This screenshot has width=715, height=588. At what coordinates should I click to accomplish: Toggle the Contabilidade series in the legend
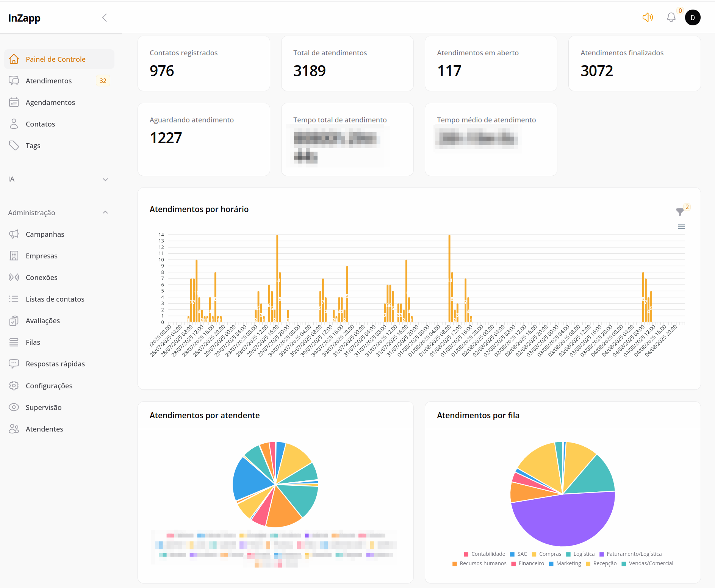point(466,554)
